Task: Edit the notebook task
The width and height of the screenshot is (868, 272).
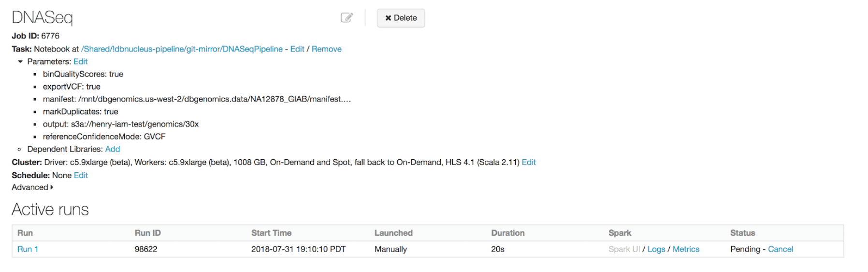Action: [297, 49]
